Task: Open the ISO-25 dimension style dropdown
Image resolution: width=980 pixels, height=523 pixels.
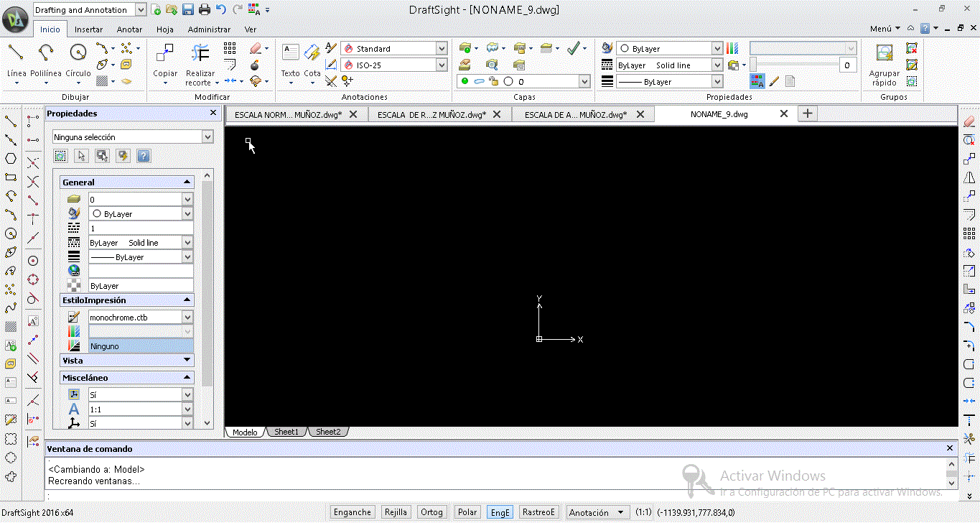Action: 442,65
